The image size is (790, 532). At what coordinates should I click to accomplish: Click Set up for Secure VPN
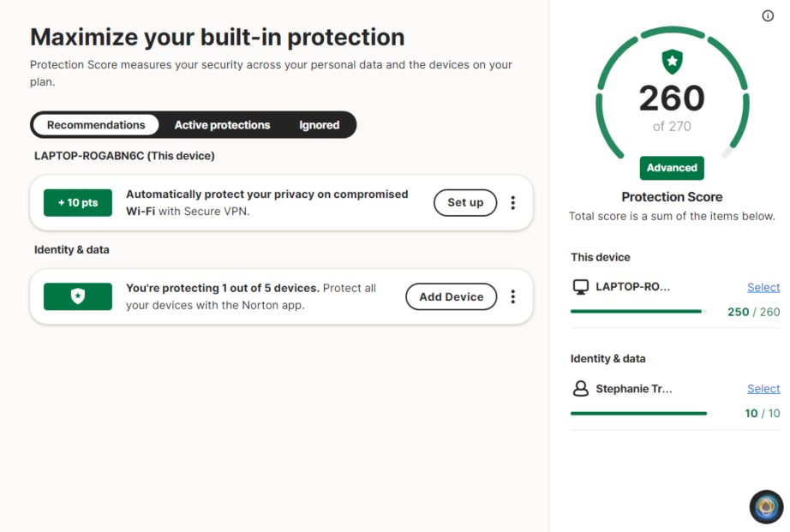click(x=465, y=203)
